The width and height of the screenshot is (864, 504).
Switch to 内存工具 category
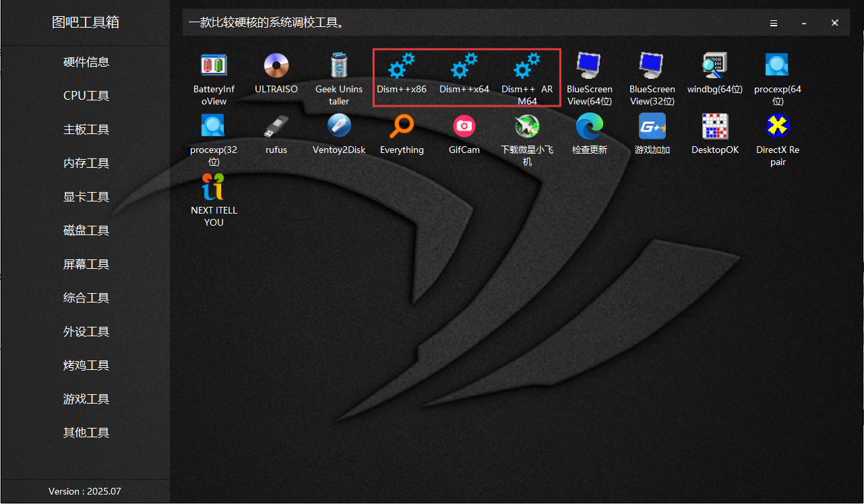[86, 163]
